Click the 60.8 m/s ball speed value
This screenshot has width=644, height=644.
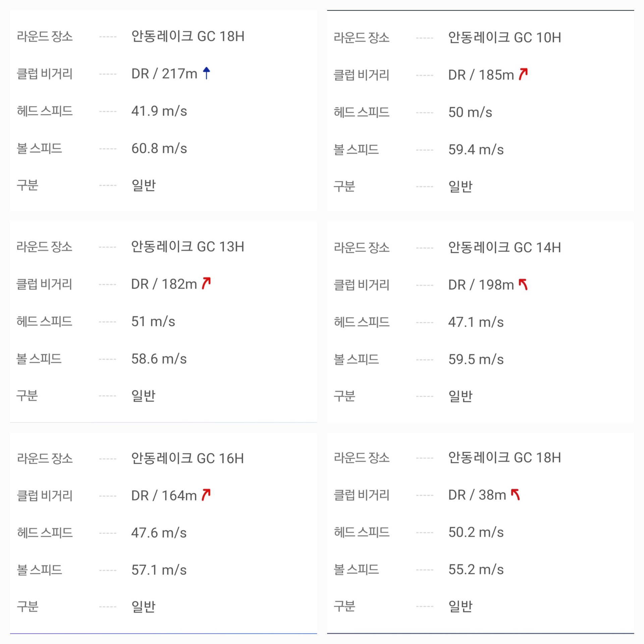click(159, 148)
